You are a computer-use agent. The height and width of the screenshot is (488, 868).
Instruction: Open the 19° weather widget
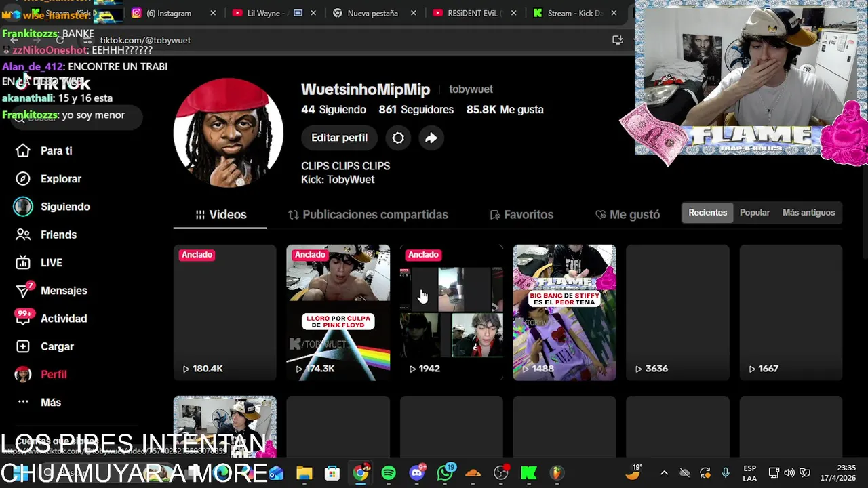[x=633, y=472]
